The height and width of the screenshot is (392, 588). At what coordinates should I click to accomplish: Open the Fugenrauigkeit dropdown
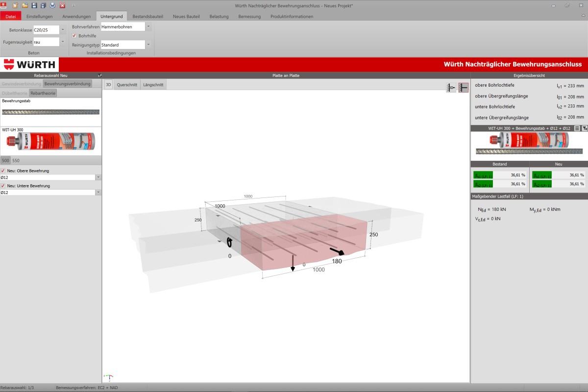click(x=63, y=42)
